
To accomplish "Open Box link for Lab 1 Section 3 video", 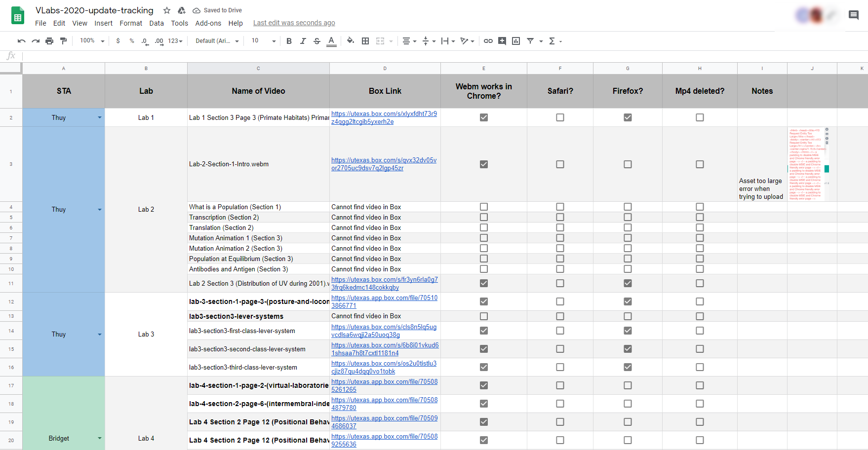I will click(384, 117).
